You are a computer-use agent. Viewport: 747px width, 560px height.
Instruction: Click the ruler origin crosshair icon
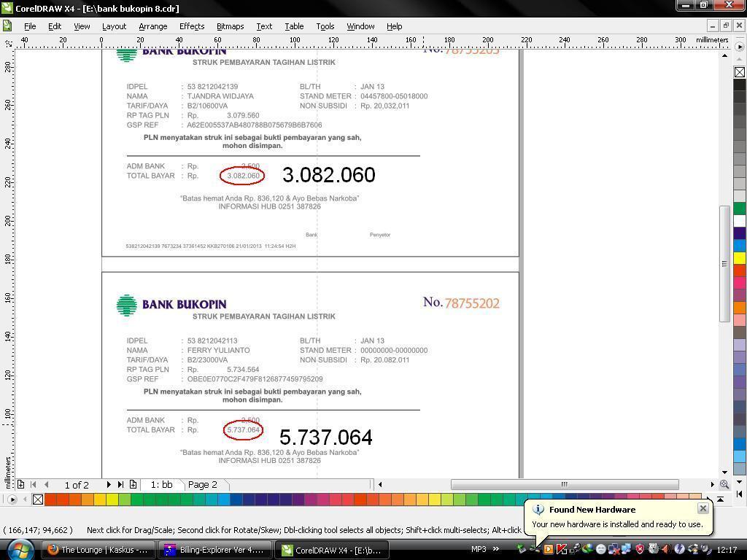click(8, 43)
